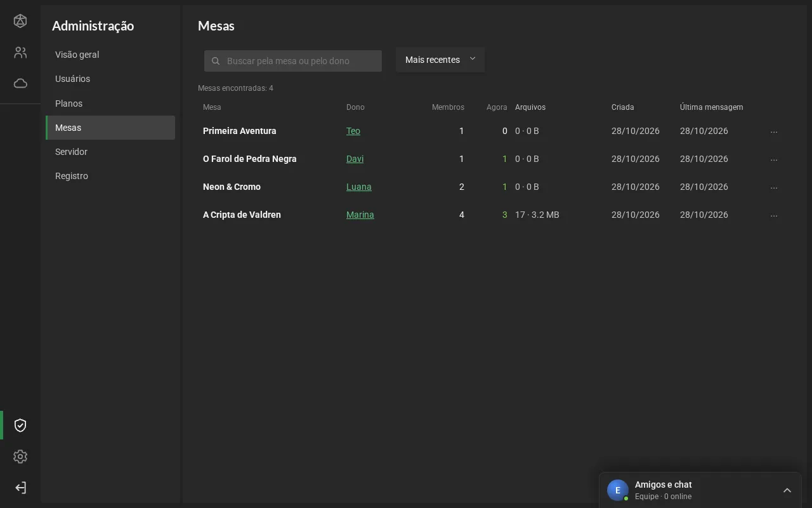Click the Membros column header
The width and height of the screenshot is (812, 508).
click(448, 107)
